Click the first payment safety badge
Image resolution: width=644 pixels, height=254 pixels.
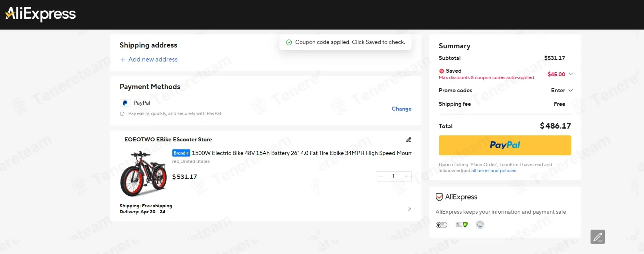coord(441,225)
